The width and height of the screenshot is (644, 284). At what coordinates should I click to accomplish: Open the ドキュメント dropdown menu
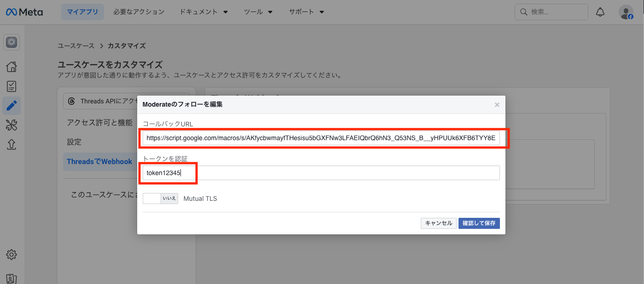coord(203,11)
